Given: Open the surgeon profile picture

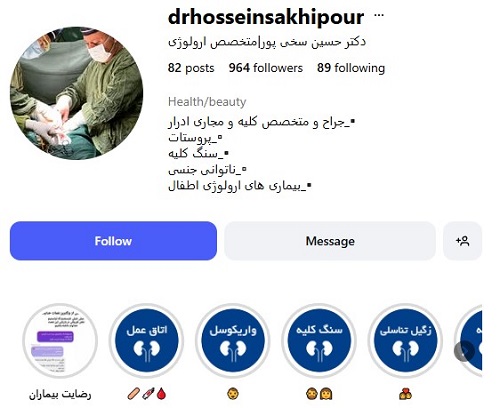Looking at the screenshot, I should (x=77, y=93).
